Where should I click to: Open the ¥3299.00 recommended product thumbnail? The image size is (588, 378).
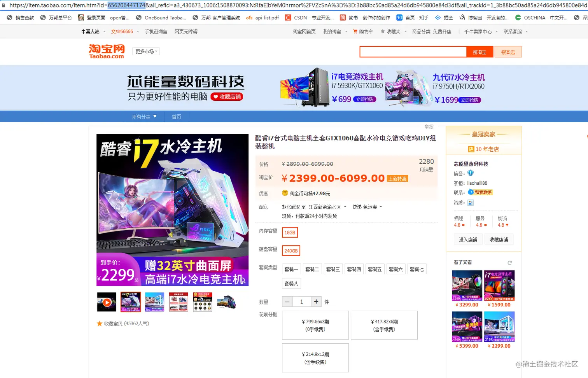[x=467, y=285]
